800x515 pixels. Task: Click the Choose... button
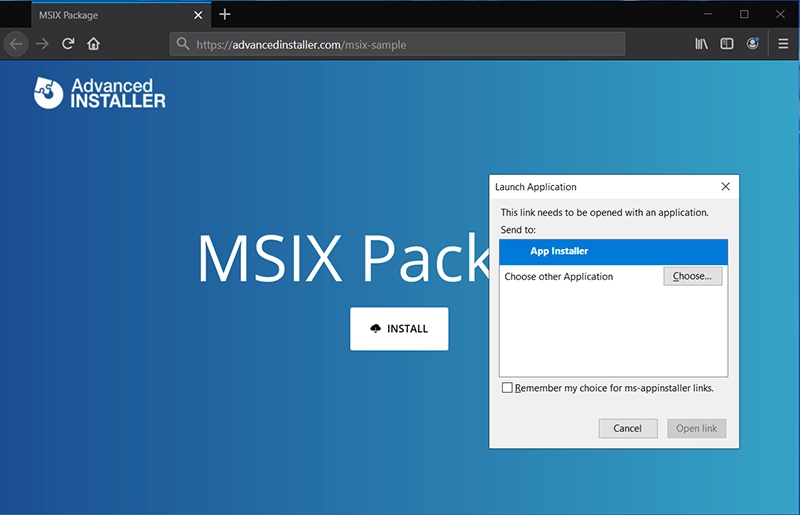692,276
